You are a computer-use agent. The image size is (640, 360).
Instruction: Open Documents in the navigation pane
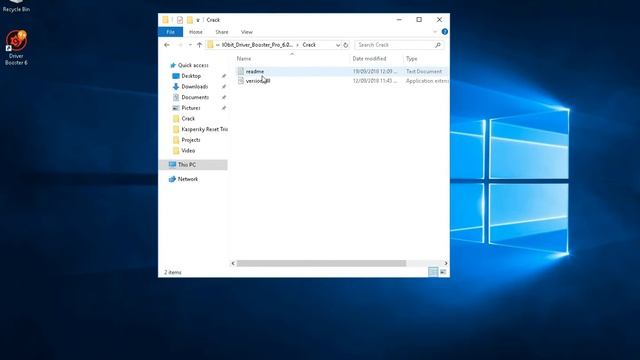pyautogui.click(x=195, y=97)
